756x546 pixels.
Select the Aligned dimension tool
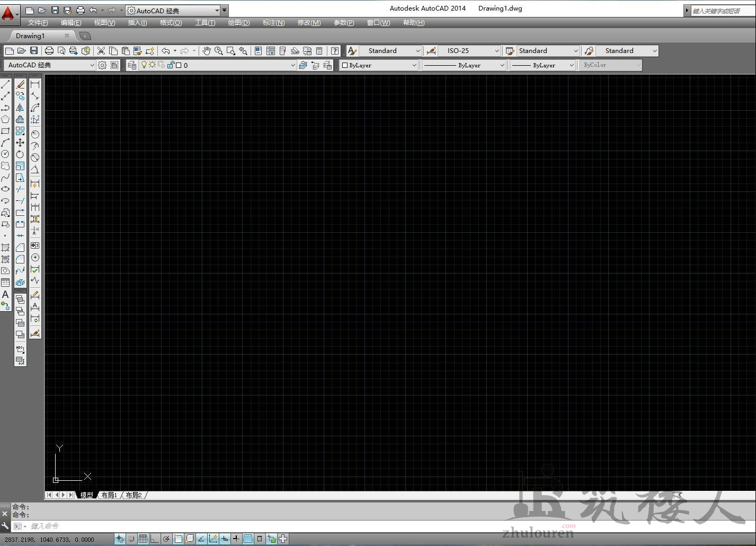35,96
